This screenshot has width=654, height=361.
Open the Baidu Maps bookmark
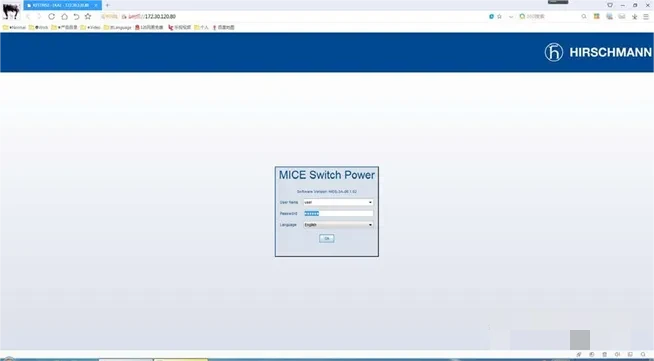point(224,28)
